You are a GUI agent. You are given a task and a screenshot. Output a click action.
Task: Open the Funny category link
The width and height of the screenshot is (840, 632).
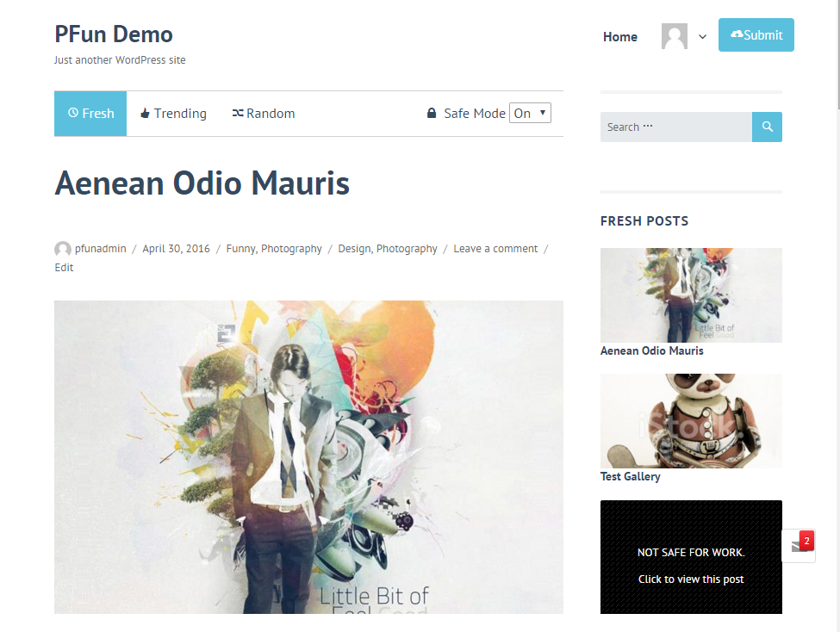pyautogui.click(x=241, y=249)
